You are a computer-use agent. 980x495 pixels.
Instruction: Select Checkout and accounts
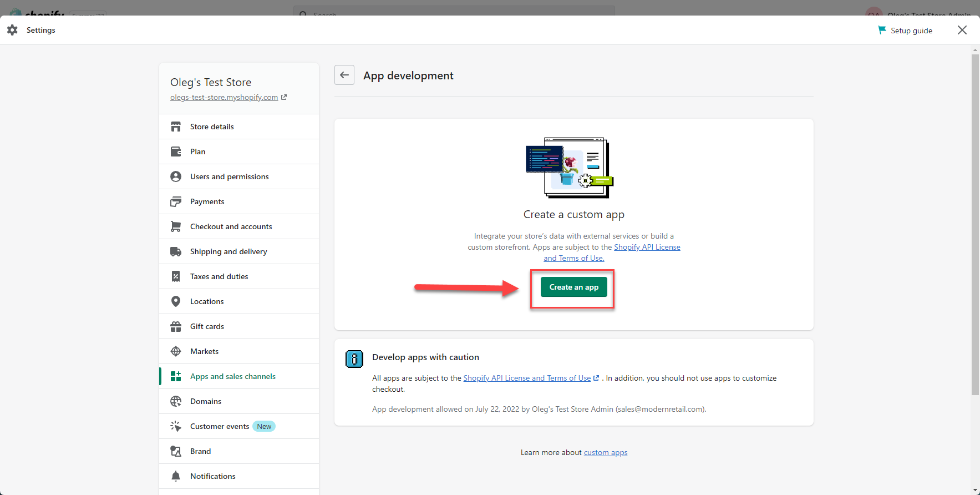pos(239,226)
